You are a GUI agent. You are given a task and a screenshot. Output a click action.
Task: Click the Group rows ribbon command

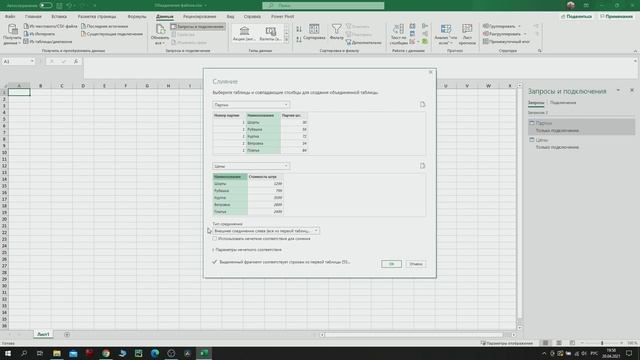tap(501, 26)
